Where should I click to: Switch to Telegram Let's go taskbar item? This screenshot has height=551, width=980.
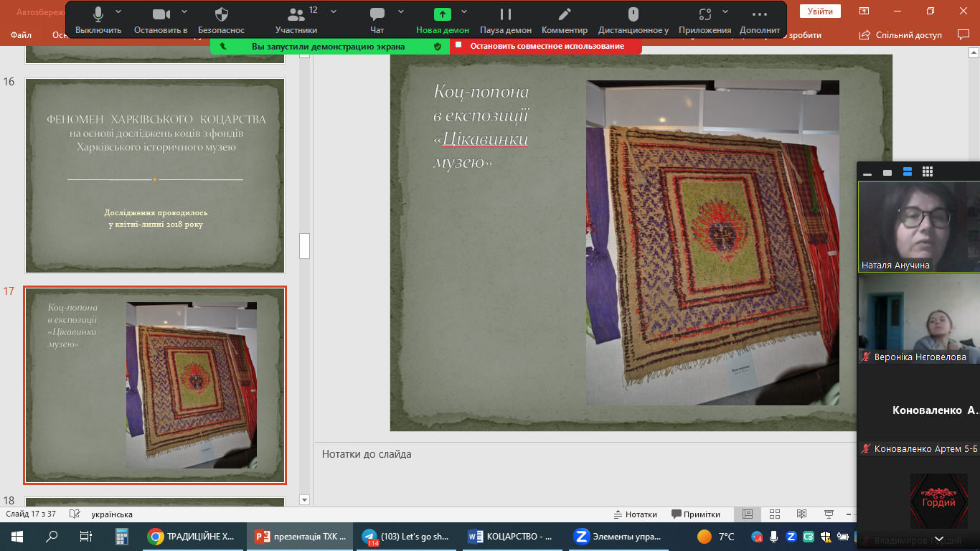407,536
